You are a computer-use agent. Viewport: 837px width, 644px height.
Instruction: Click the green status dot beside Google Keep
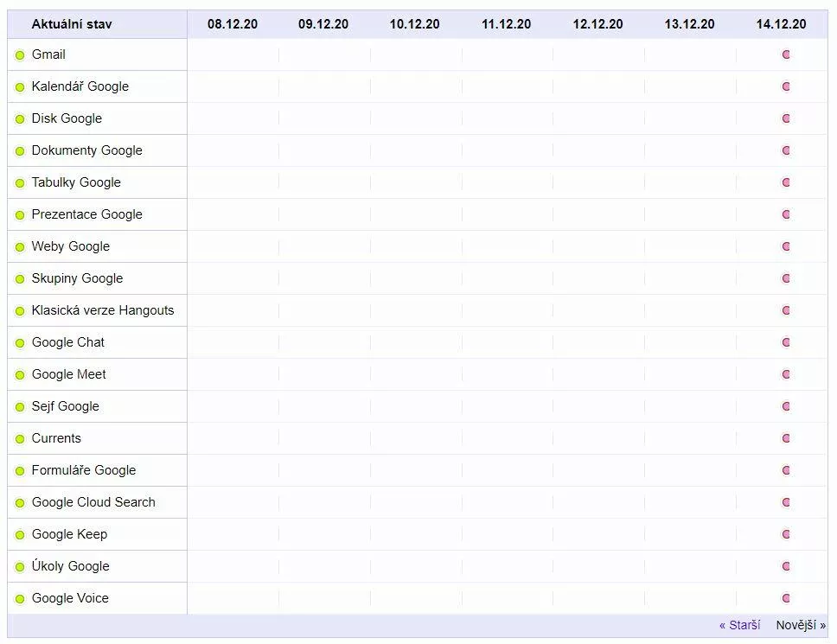click(x=20, y=534)
